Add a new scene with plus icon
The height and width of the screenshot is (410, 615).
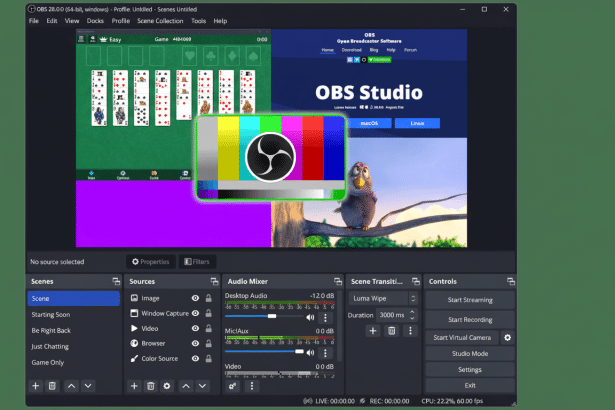35,386
